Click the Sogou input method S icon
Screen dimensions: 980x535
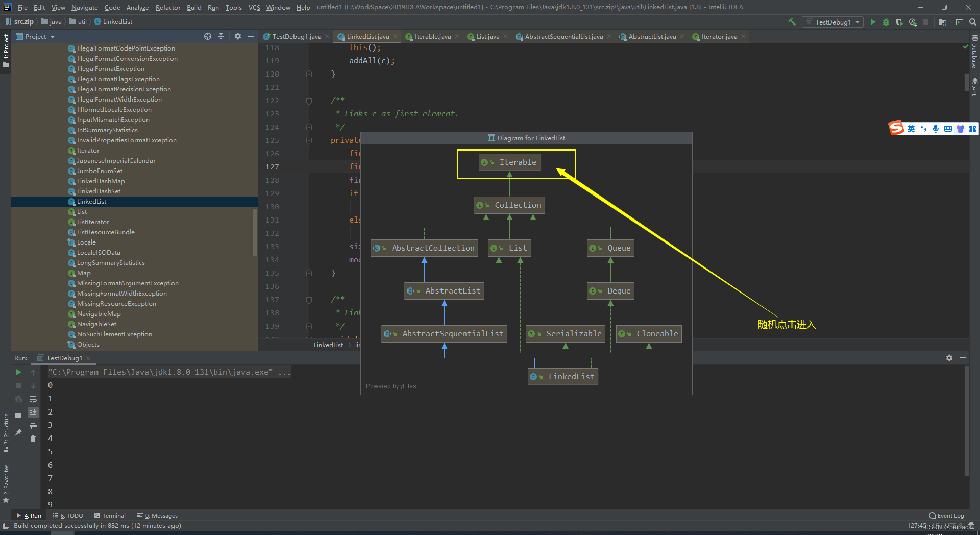(896, 128)
